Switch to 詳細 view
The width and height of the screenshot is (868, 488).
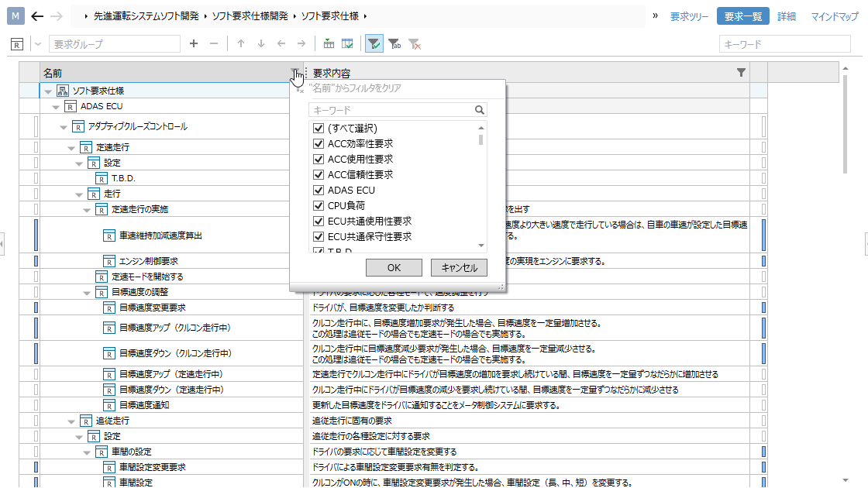[787, 16]
